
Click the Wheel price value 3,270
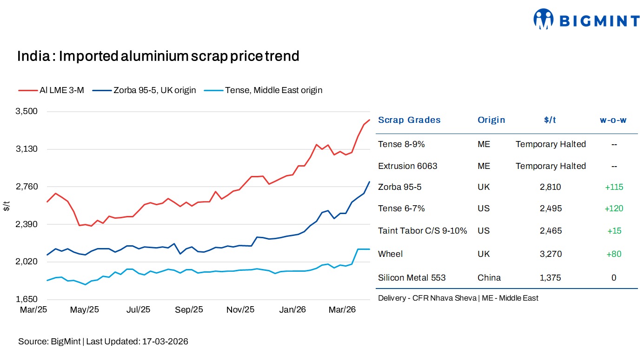click(551, 254)
